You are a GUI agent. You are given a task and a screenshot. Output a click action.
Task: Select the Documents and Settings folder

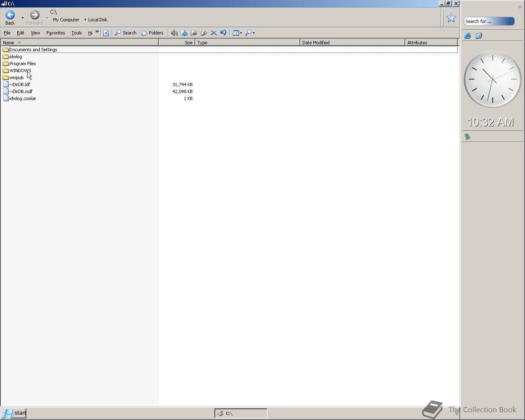pos(33,50)
